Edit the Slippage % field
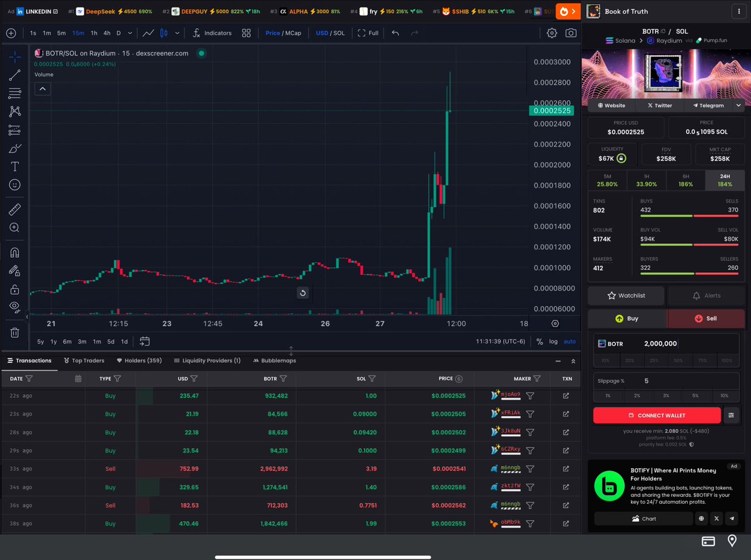The height and width of the screenshot is (560, 751). coord(667,380)
